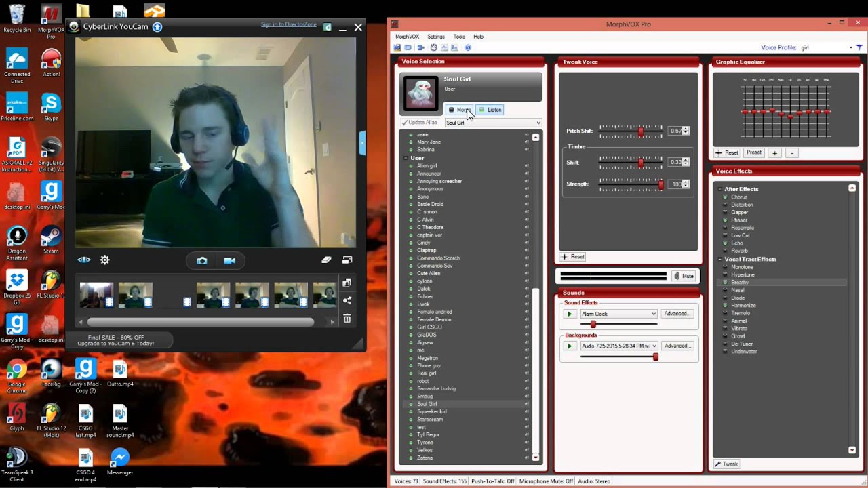Open YouCam settings gear

click(105, 260)
